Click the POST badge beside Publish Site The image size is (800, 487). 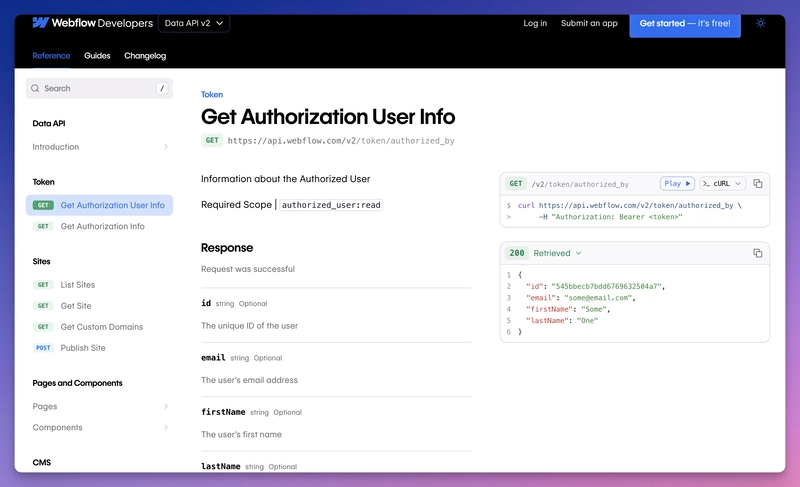pyautogui.click(x=43, y=348)
